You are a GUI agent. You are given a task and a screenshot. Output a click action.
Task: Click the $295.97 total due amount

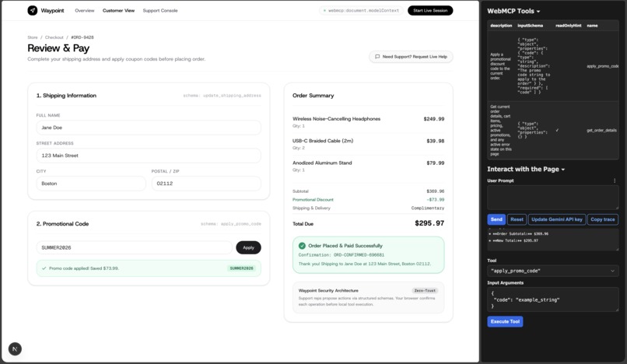pyautogui.click(x=429, y=223)
